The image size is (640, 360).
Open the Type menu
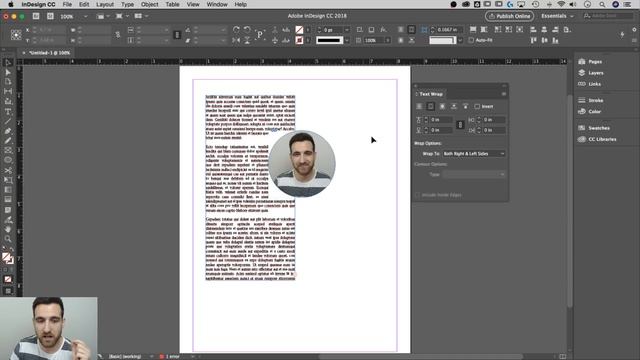tap(127, 4)
